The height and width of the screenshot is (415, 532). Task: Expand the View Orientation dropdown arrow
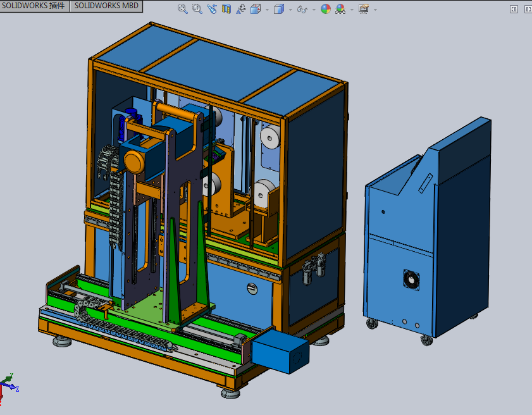coord(267,9)
